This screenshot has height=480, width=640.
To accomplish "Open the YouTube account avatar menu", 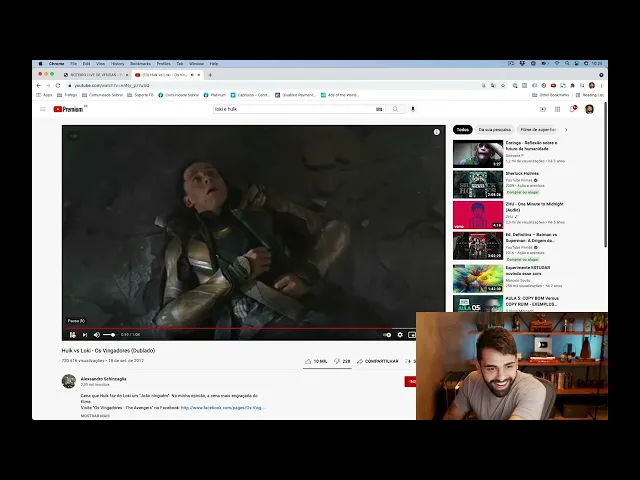I will pos(589,109).
